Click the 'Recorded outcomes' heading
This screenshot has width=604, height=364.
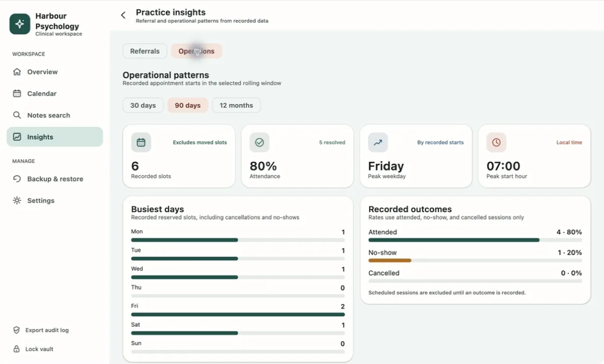[x=410, y=209]
